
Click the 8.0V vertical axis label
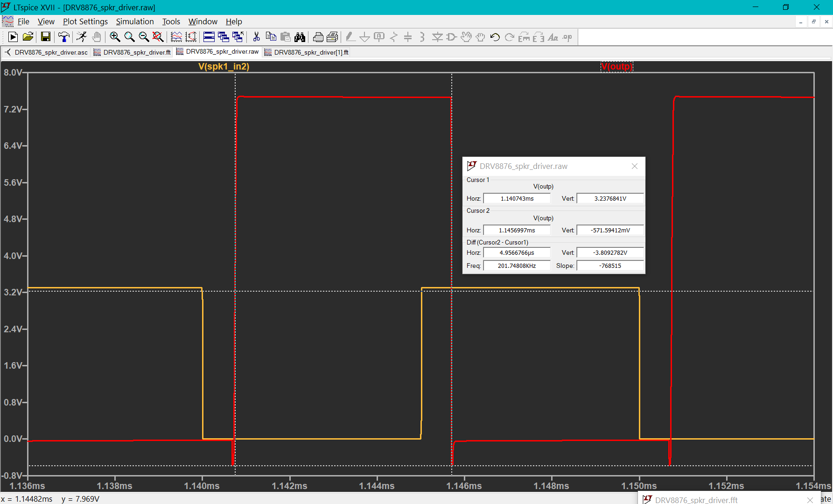pyautogui.click(x=13, y=72)
